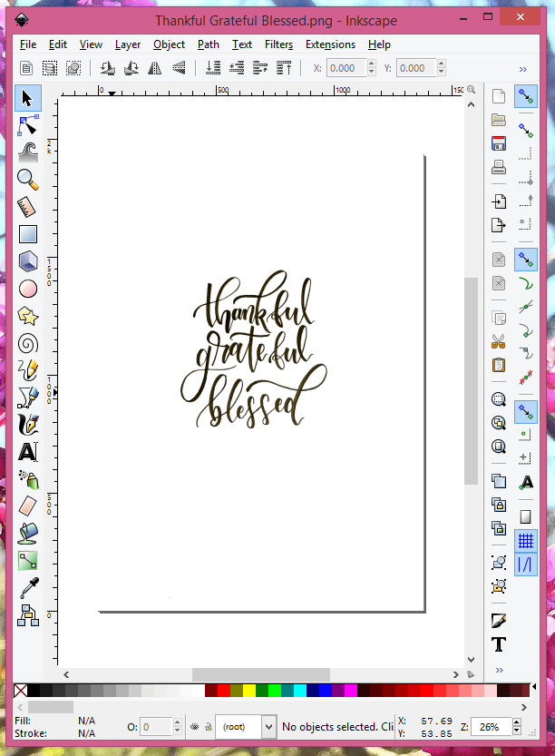The image size is (555, 756).
Task: Toggle snap to path intersections
Action: [x=526, y=307]
